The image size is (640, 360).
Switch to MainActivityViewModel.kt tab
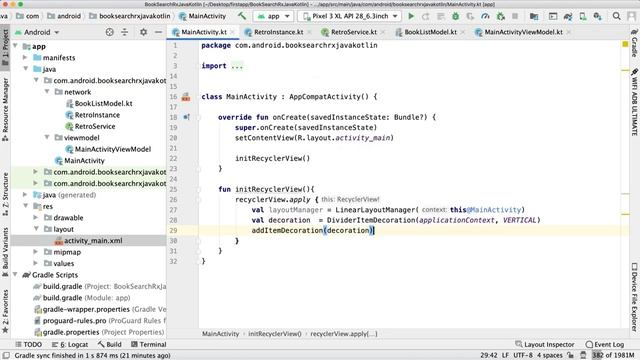[523, 32]
